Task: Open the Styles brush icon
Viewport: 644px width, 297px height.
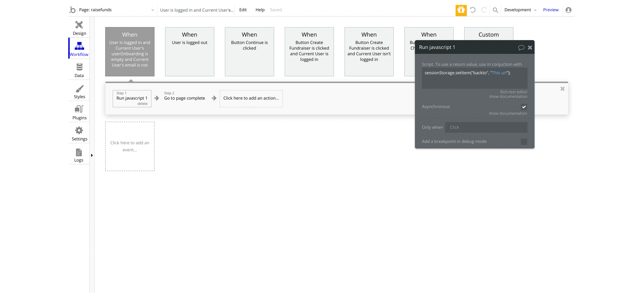Action: [80, 88]
